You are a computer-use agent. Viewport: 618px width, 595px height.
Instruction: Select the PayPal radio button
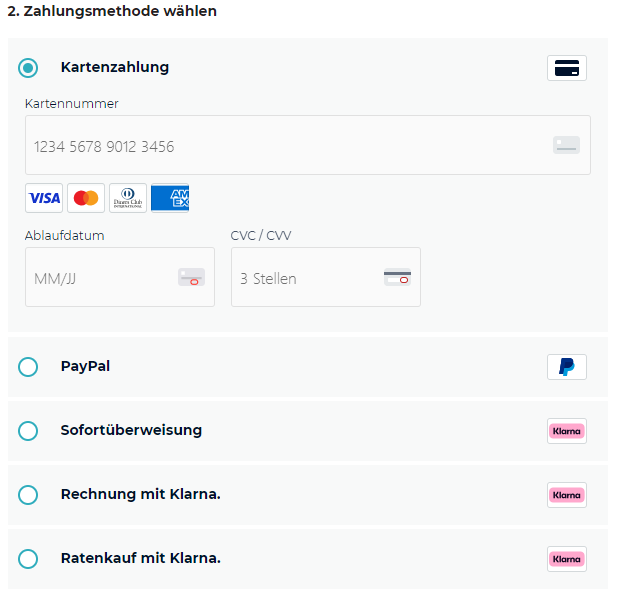coord(28,367)
